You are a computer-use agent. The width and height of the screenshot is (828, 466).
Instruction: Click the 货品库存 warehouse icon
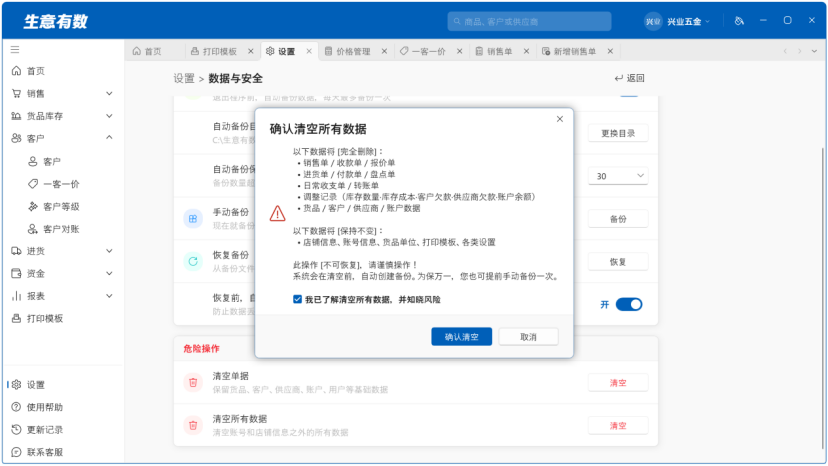[x=16, y=116]
